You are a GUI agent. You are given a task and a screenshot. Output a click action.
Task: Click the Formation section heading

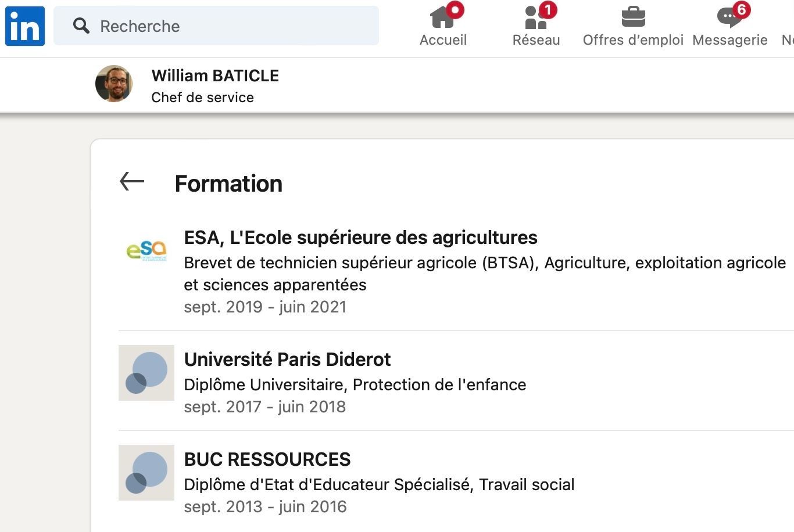coord(228,184)
